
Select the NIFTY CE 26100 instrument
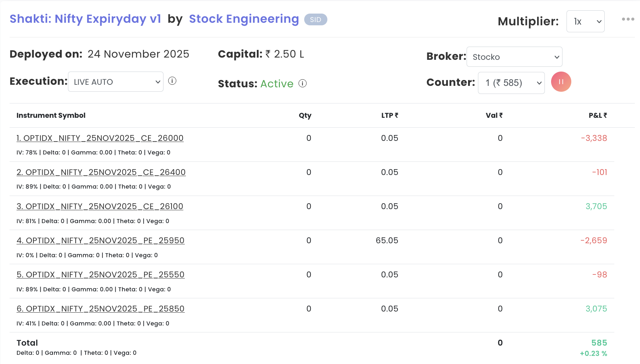click(x=100, y=207)
